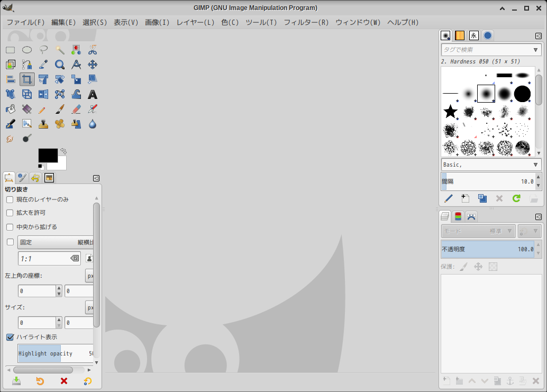Screen dimensions: 547x392
Task: Select the Alignment tool
Action: pyautogui.click(x=11, y=79)
